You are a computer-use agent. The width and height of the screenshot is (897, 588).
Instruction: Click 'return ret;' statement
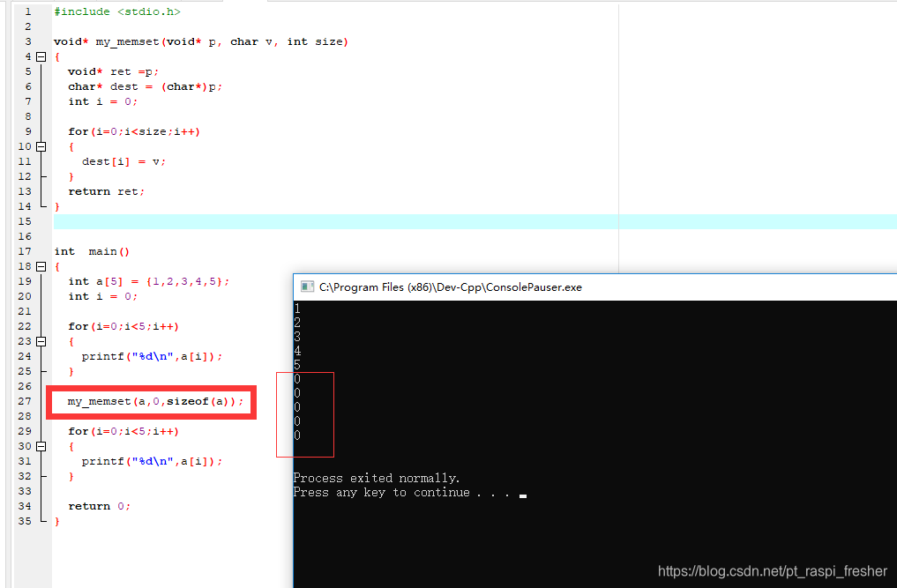[x=107, y=191]
